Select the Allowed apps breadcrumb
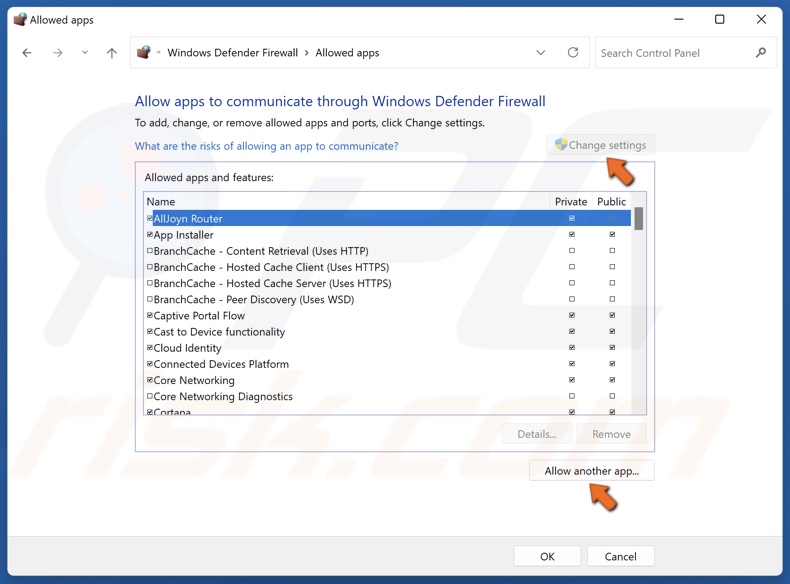Viewport: 790px width, 584px height. [347, 53]
